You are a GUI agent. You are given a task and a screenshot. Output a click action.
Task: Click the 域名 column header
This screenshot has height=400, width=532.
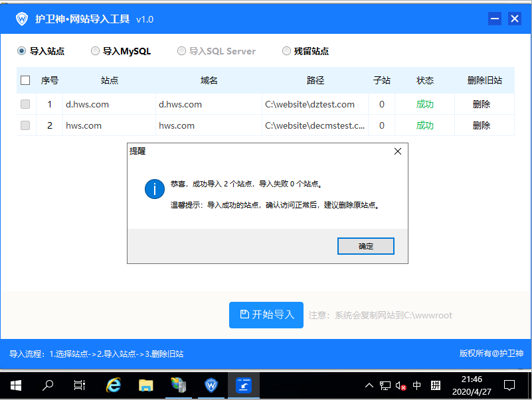click(x=209, y=80)
